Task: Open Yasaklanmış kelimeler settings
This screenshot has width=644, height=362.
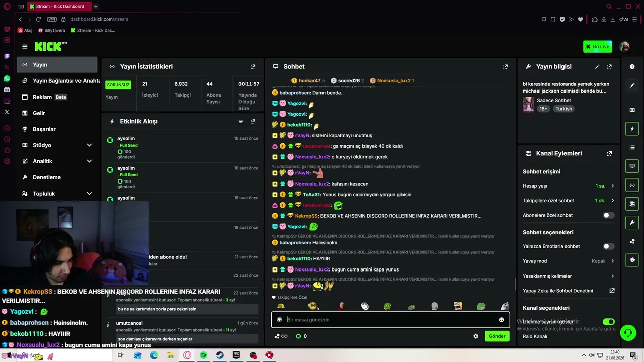Action: 569,276
